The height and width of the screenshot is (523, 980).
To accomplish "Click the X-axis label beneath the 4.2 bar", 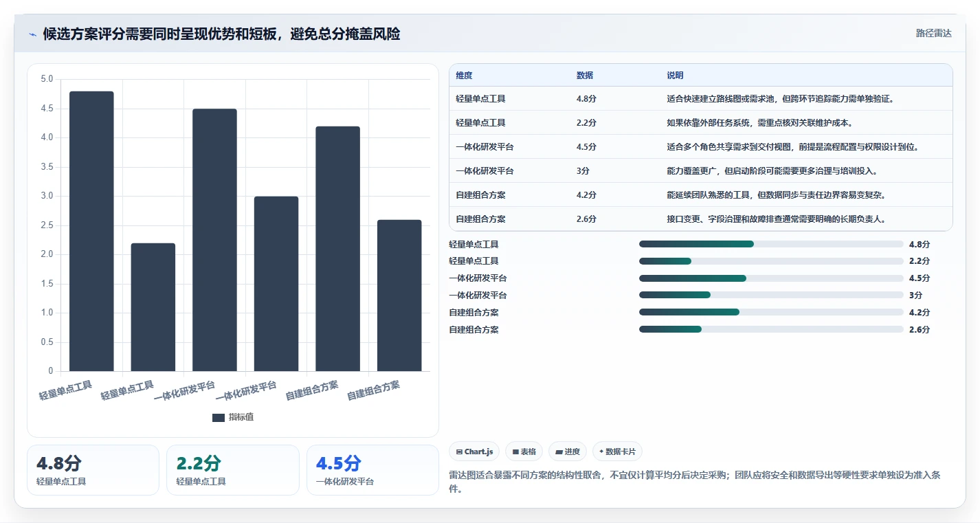I will (312, 390).
